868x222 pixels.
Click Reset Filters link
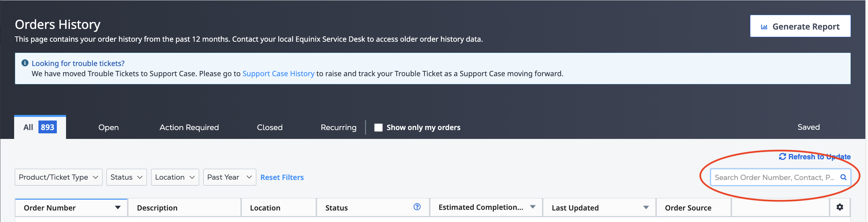coord(282,178)
